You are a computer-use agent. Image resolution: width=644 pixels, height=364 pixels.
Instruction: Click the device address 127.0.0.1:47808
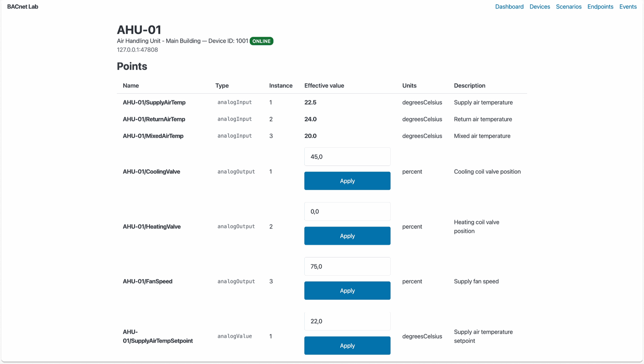137,50
